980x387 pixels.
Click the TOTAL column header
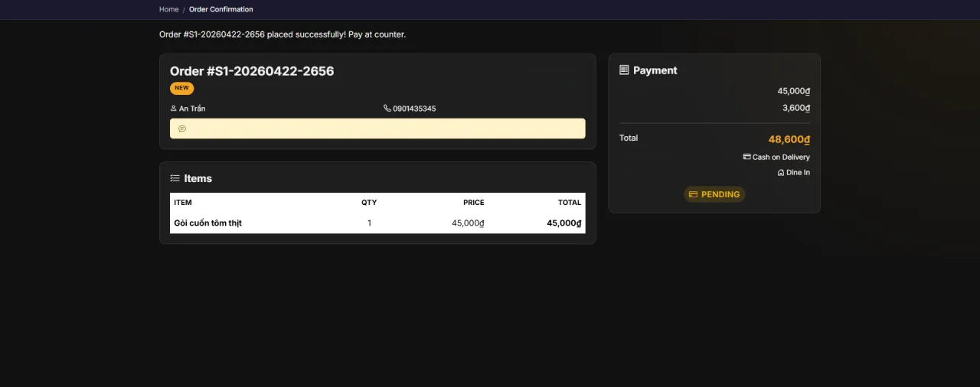coord(570,203)
